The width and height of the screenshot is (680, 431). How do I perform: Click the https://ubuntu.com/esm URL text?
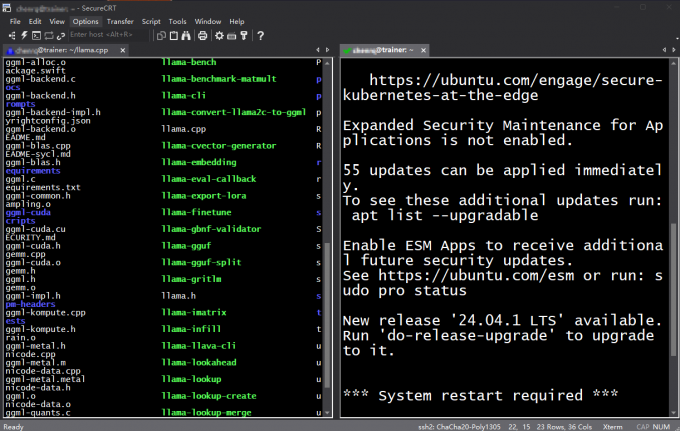point(476,275)
